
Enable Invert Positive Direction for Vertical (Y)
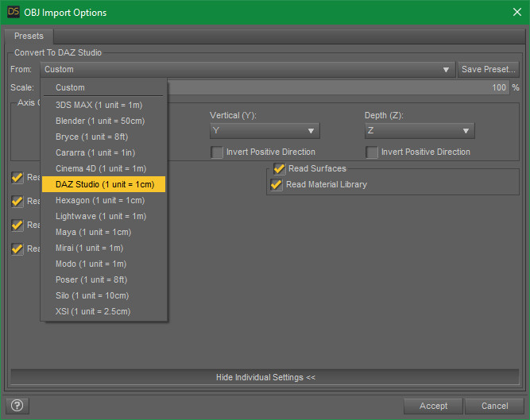pos(217,152)
